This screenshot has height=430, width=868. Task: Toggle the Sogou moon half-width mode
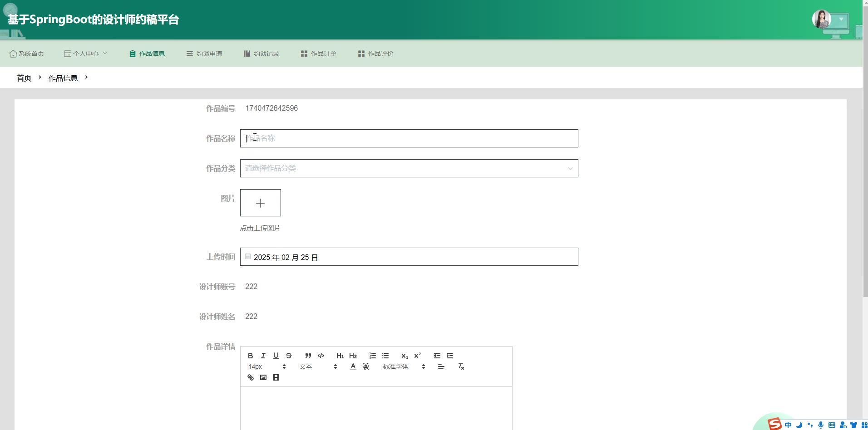click(x=799, y=425)
